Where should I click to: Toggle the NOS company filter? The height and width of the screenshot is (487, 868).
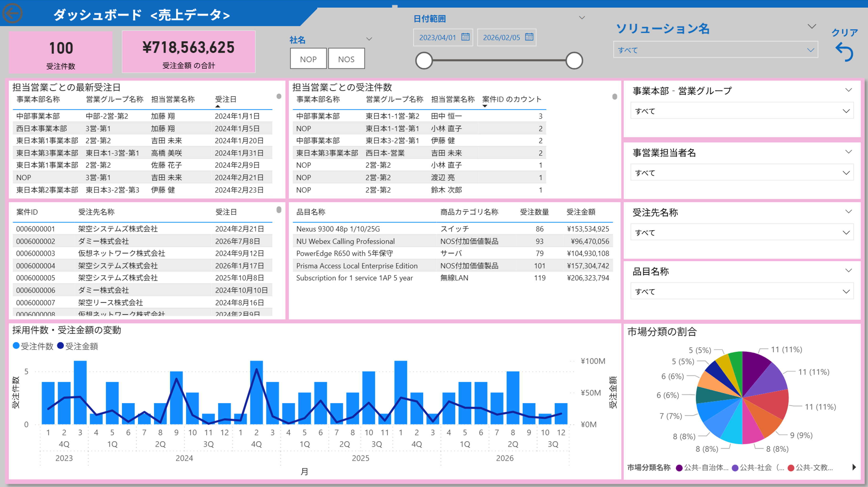pos(346,59)
